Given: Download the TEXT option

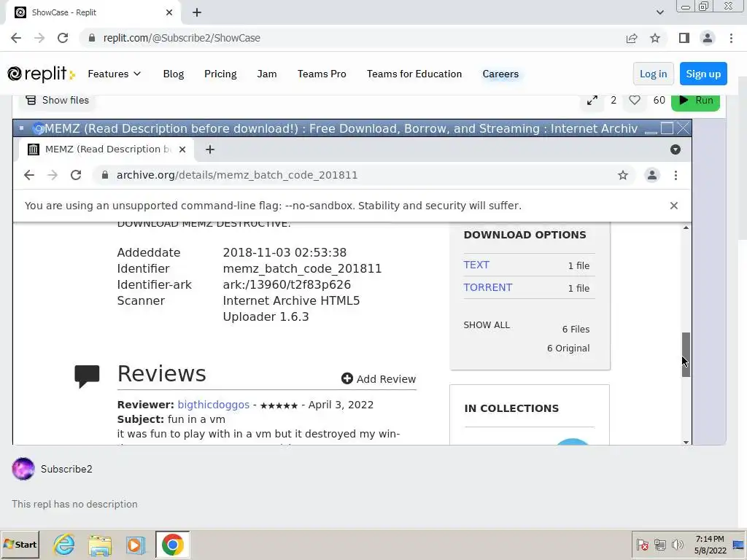Looking at the screenshot, I should click(x=476, y=265).
